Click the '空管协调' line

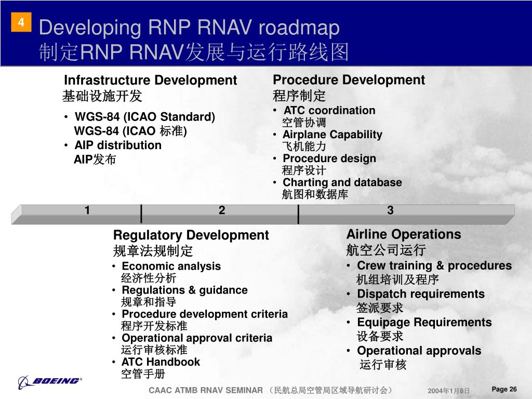click(x=304, y=122)
